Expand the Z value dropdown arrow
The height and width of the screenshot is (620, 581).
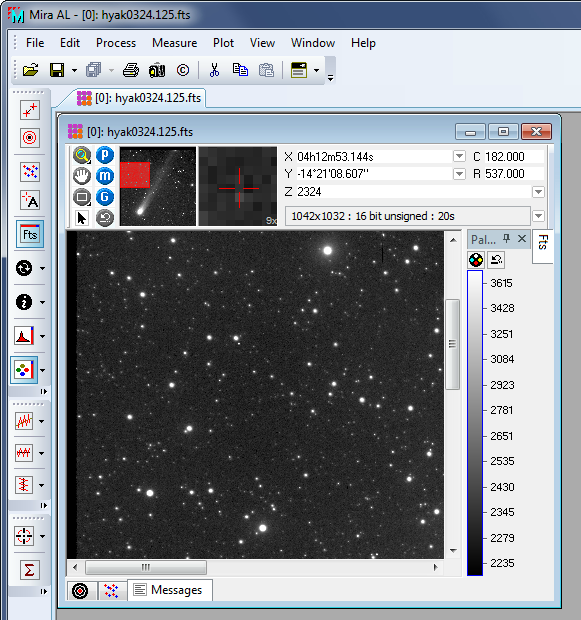(538, 192)
